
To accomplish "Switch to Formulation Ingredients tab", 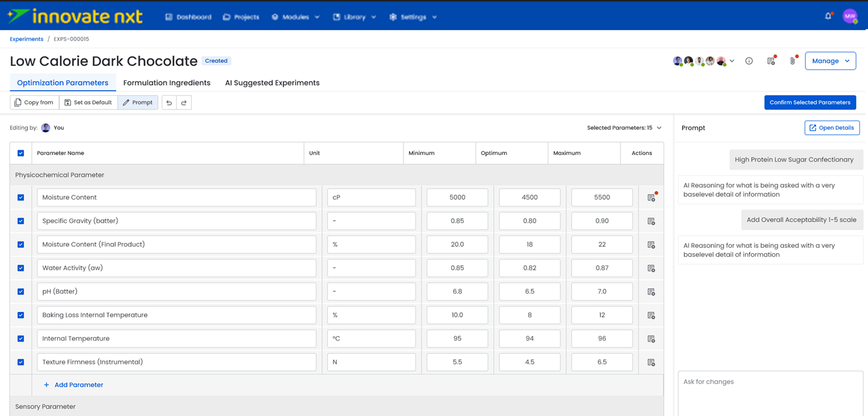I will coord(167,83).
